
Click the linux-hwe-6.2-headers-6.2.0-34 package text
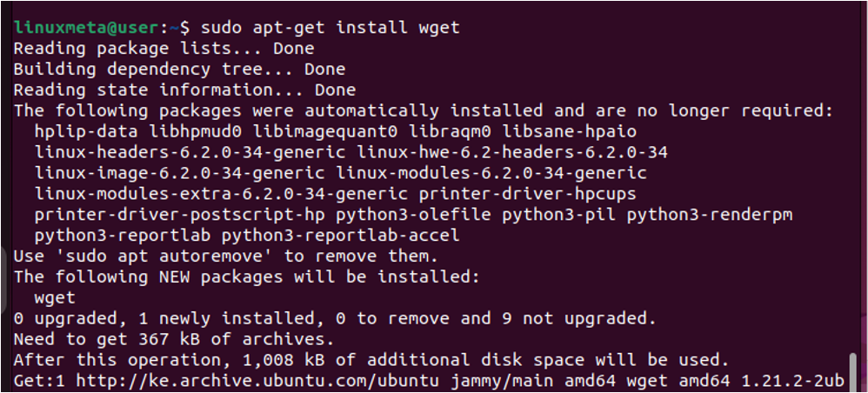click(x=512, y=153)
